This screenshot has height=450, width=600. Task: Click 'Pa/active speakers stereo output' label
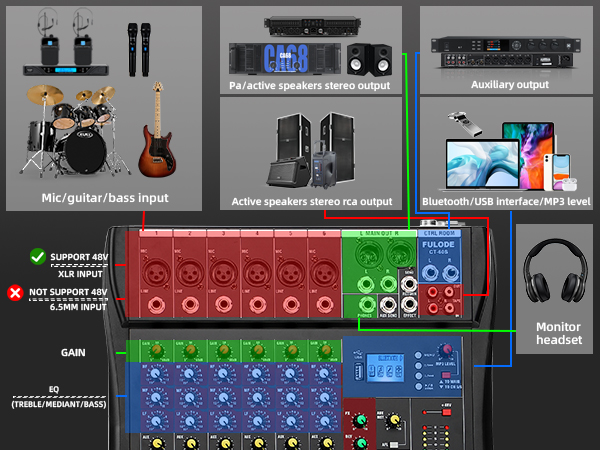coord(310,85)
